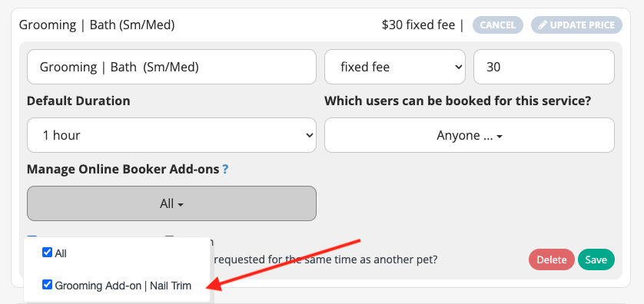Collapse the gray All add-ons dropdown button

(171, 203)
